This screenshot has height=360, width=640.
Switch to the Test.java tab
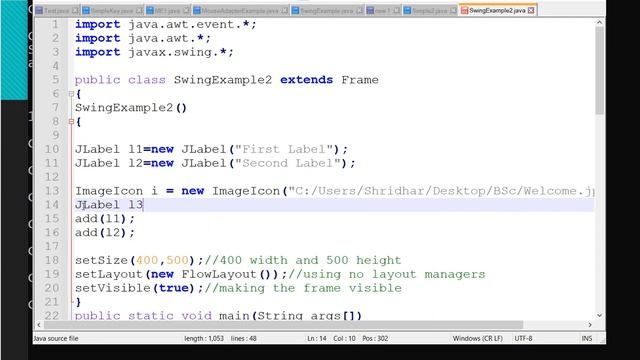(57, 11)
